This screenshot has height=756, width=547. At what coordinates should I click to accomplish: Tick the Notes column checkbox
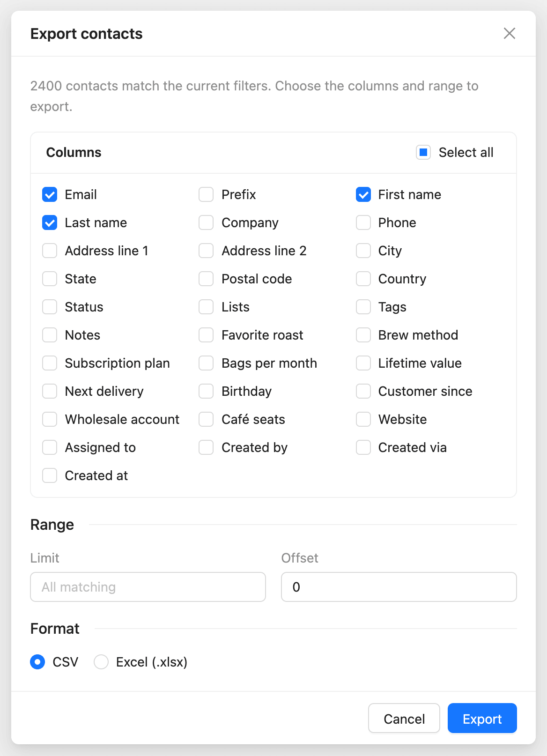coord(50,335)
